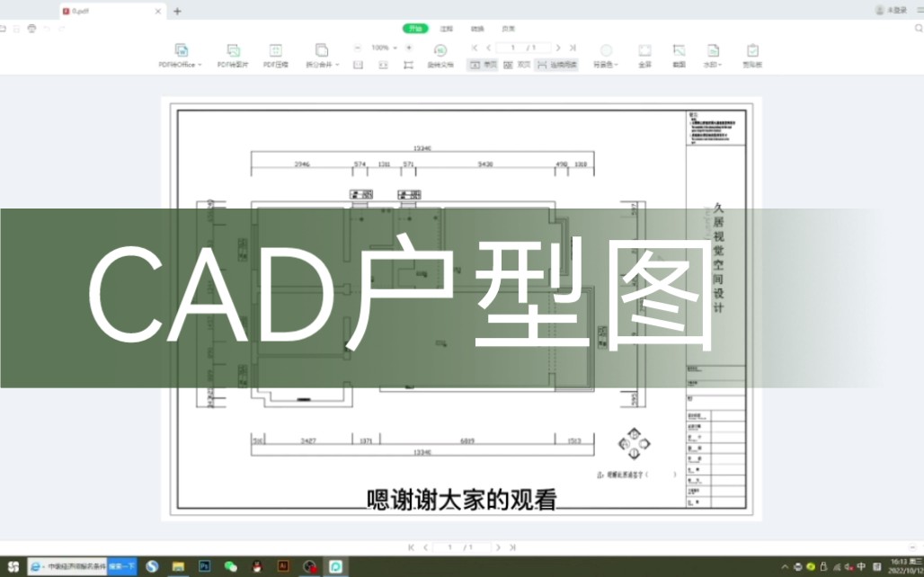
Task: Click the page number input at the bottom
Action: point(448,546)
